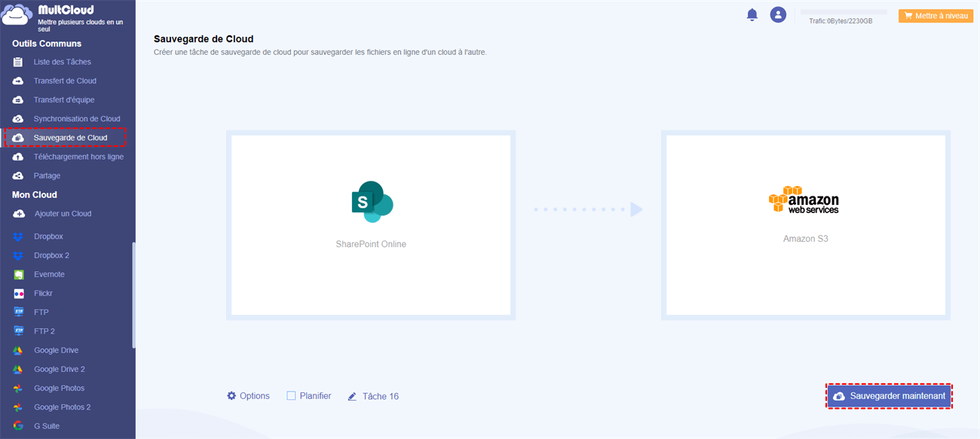The height and width of the screenshot is (439, 980).
Task: Click the Sauvegarder maintenant button
Action: click(890, 396)
